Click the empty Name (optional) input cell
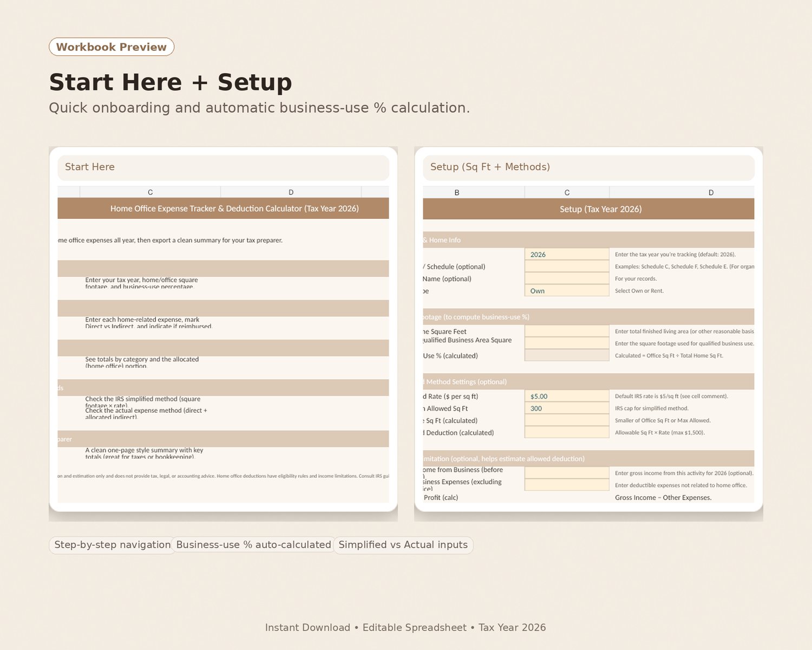The height and width of the screenshot is (650, 812). point(567,279)
